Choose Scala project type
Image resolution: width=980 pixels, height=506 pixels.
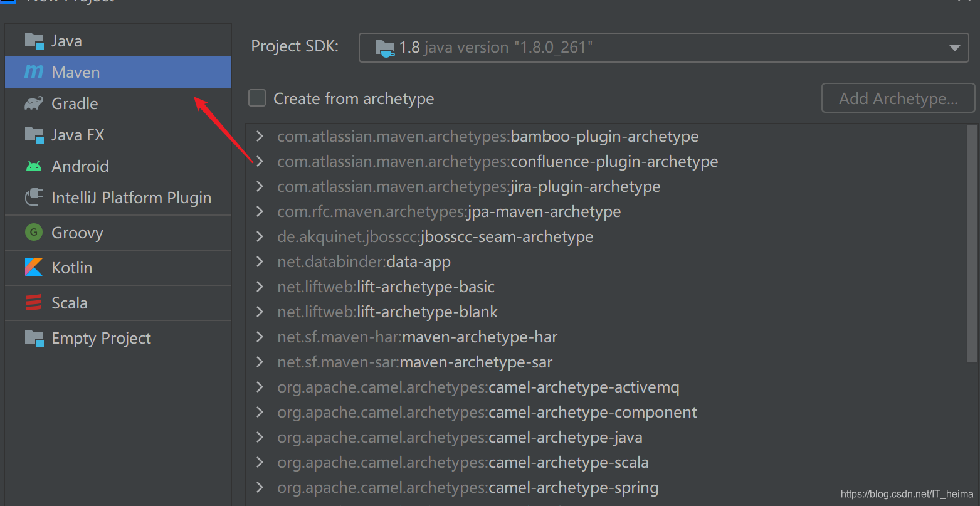pyautogui.click(x=118, y=303)
